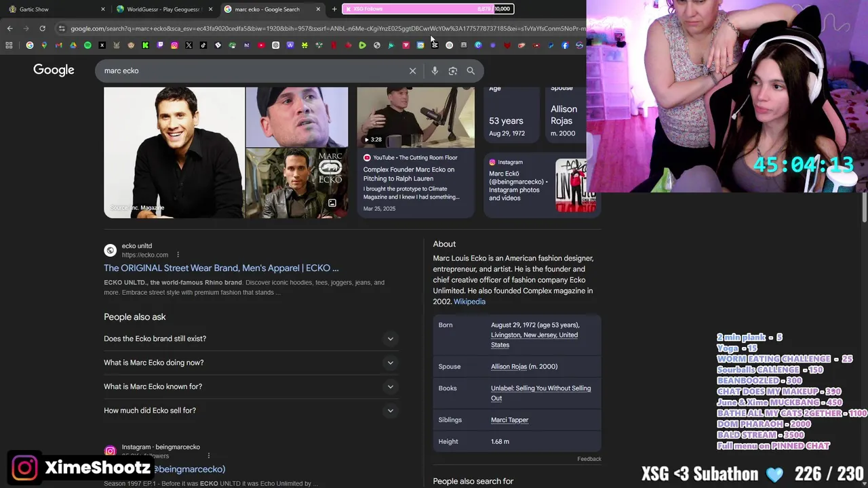Close the marc ecko search tab
This screenshot has width=868, height=488.
click(x=318, y=9)
